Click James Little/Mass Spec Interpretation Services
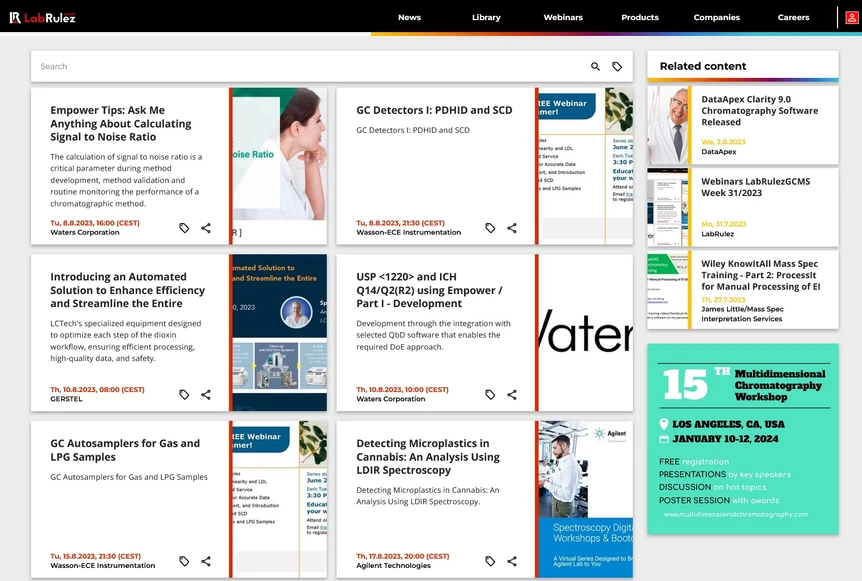Screen dimensions: 862x581 coord(742,314)
